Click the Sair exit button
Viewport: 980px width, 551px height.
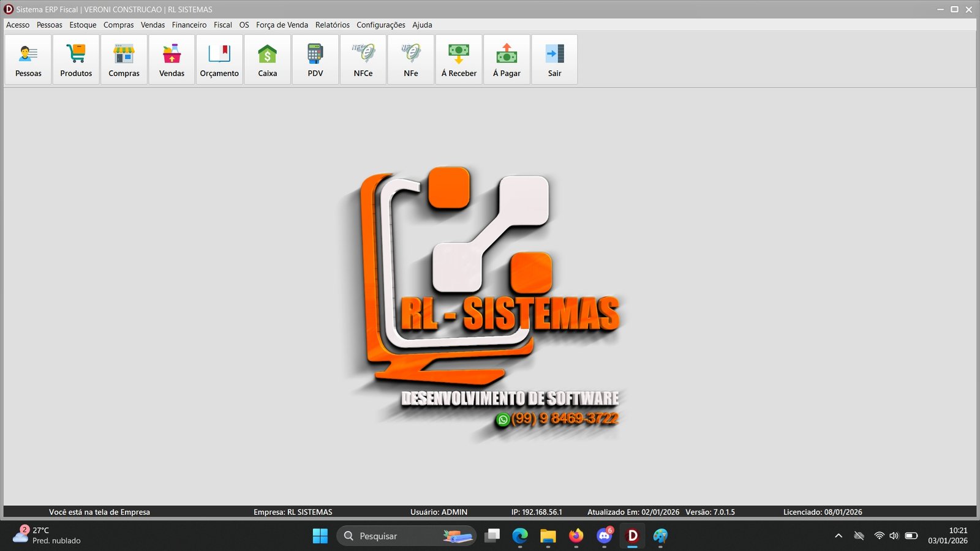[554, 59]
